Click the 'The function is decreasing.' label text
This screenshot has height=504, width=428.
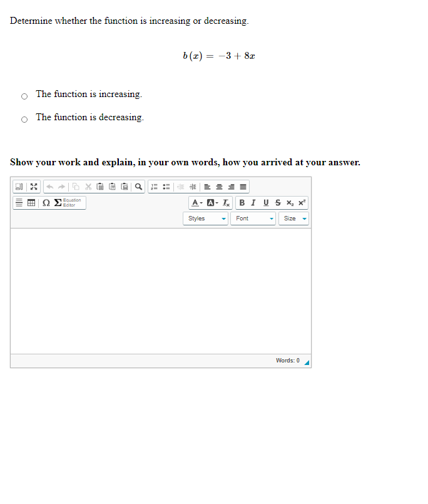[x=90, y=117]
